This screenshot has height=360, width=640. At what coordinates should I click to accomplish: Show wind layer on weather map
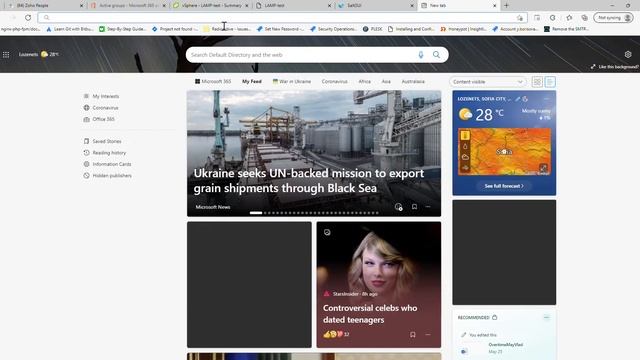point(465,167)
